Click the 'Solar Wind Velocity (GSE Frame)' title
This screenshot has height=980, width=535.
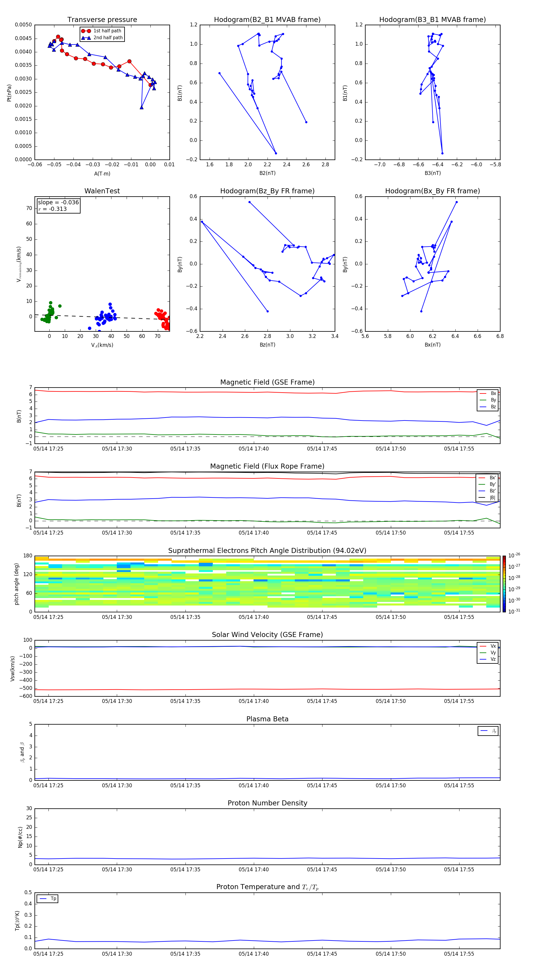point(267,635)
